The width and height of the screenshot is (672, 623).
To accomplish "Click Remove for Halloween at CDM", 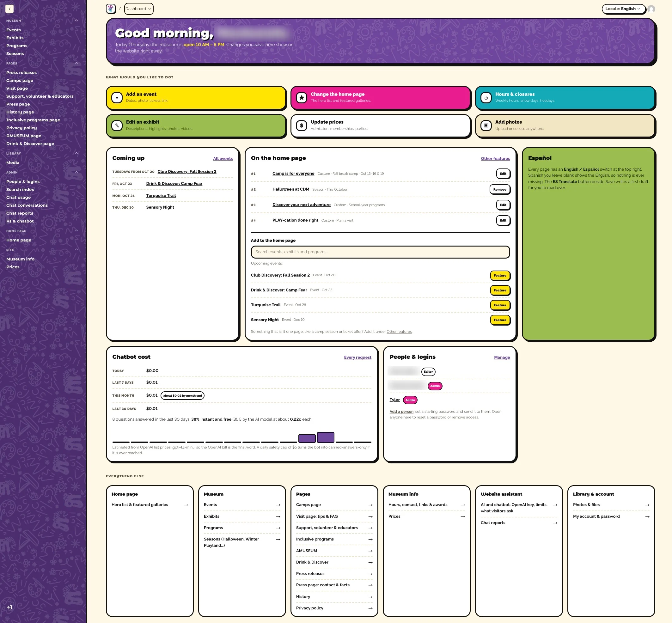I will coord(500,189).
